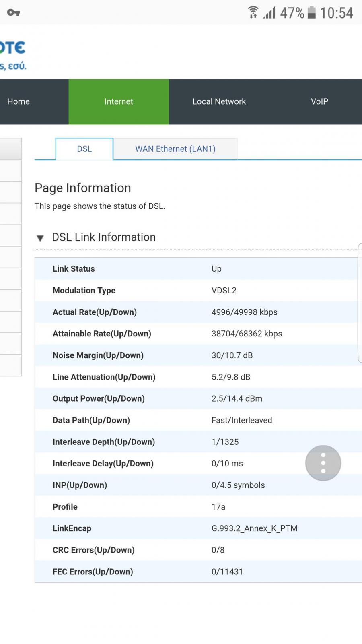Click the DSL Link Information title text
This screenshot has height=644, width=362.
pos(104,237)
